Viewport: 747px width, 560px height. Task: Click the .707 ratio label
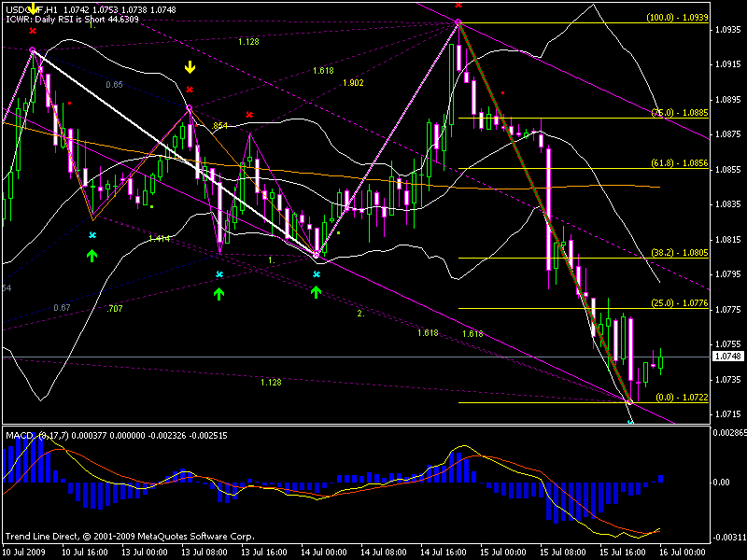pos(115,308)
